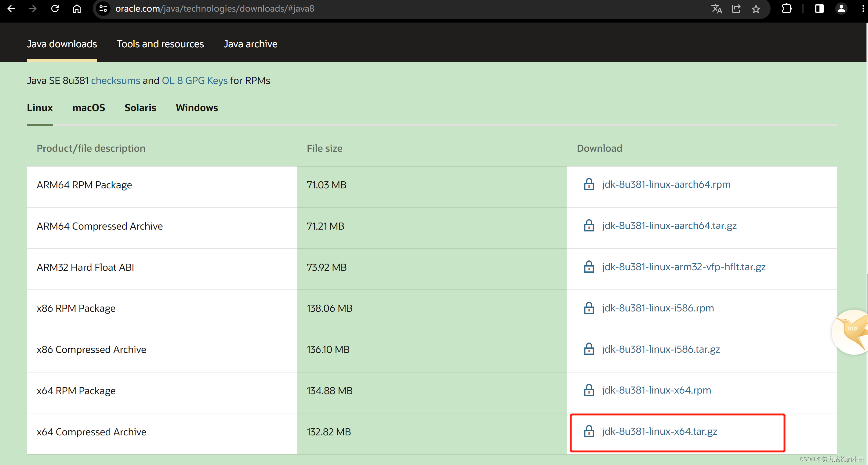
Task: Click lock icon beside jdk-8u381-linux-x64.rpm
Action: [589, 390]
